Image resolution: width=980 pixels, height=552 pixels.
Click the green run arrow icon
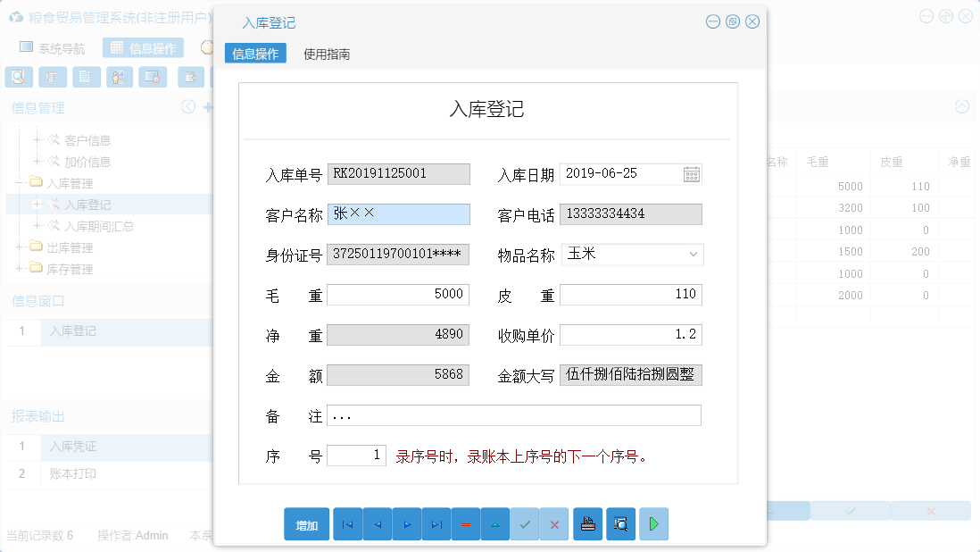pyautogui.click(x=652, y=524)
